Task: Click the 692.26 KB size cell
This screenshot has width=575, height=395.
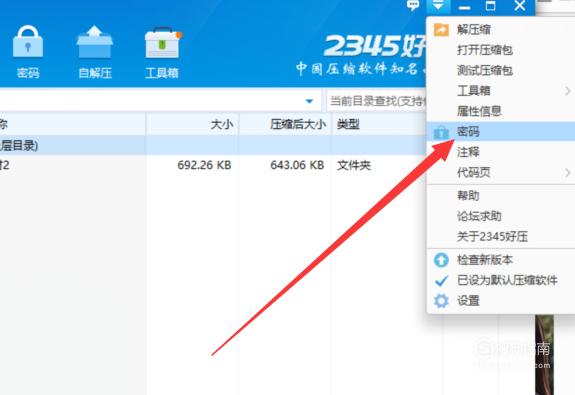Action: point(204,165)
